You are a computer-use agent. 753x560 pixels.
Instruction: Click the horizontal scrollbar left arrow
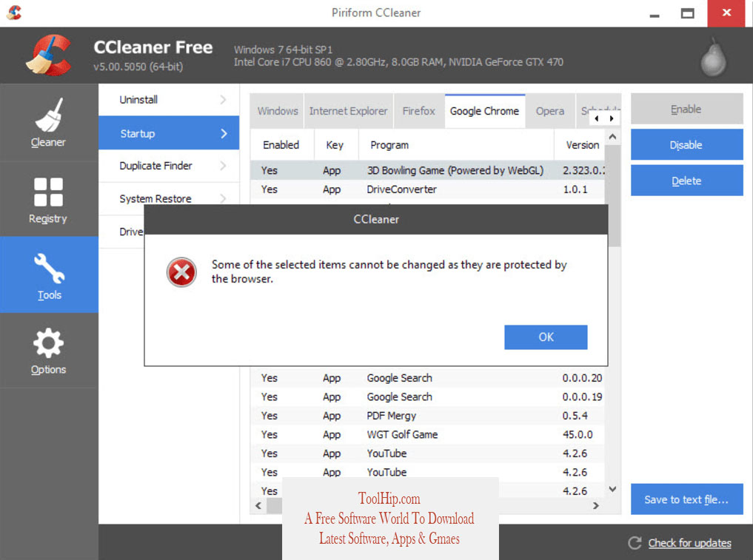point(258,505)
